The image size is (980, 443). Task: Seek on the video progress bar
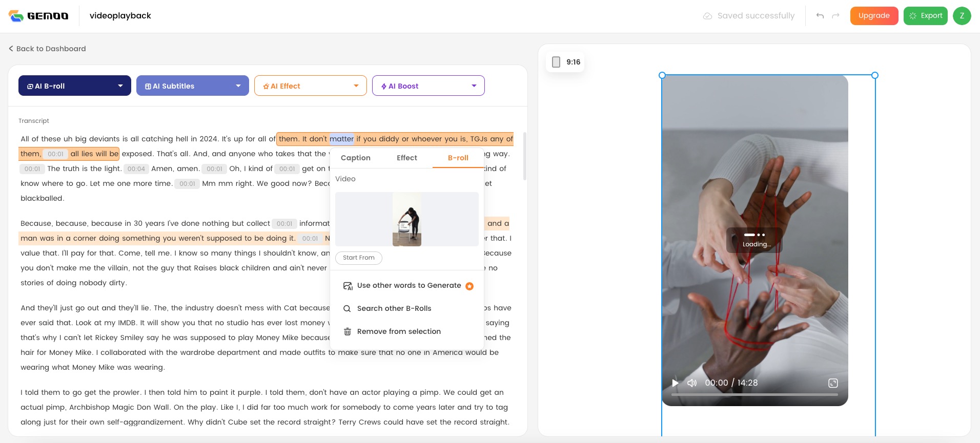tap(754, 395)
